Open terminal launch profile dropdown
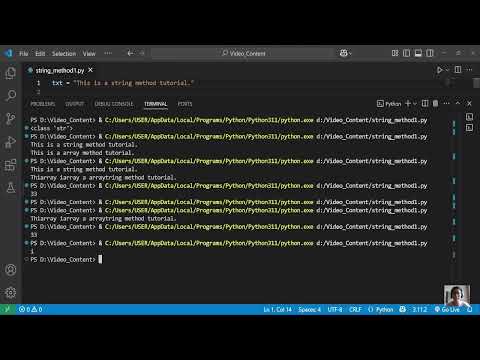Screen dimensions: 480x360 coord(415,104)
